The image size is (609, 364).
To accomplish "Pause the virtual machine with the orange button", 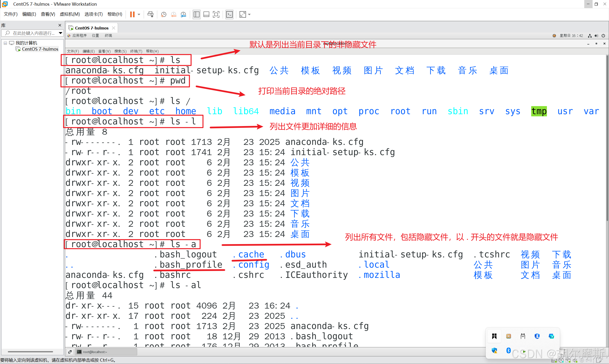I will point(132,15).
